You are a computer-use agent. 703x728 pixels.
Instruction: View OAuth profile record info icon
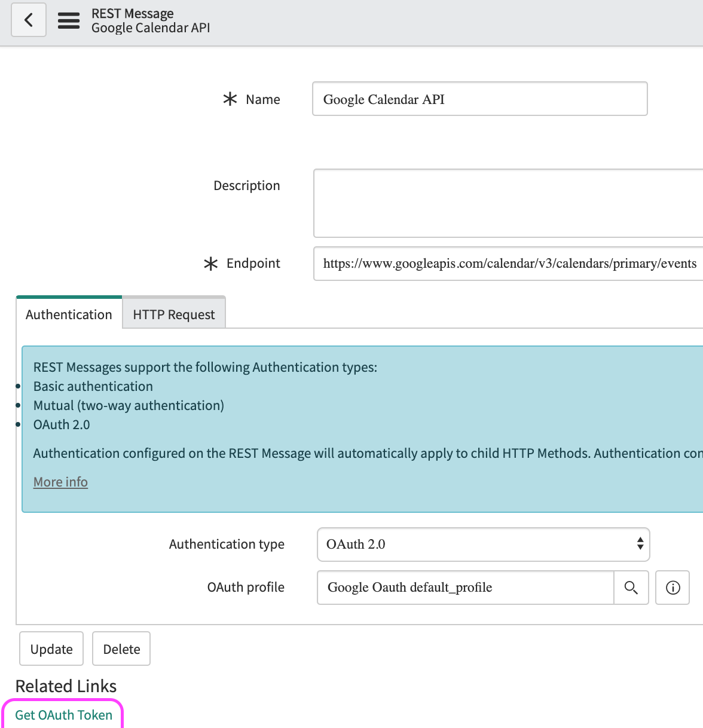point(673,588)
